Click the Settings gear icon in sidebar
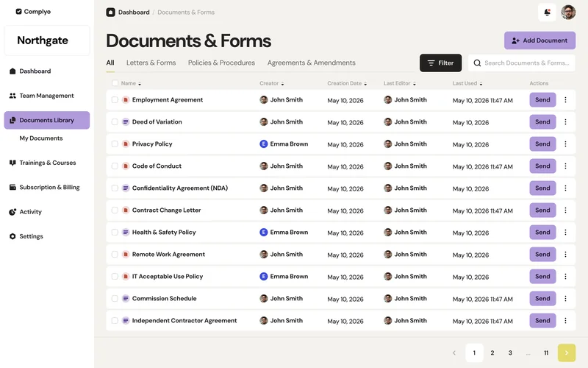This screenshot has height=368, width=588. point(12,236)
